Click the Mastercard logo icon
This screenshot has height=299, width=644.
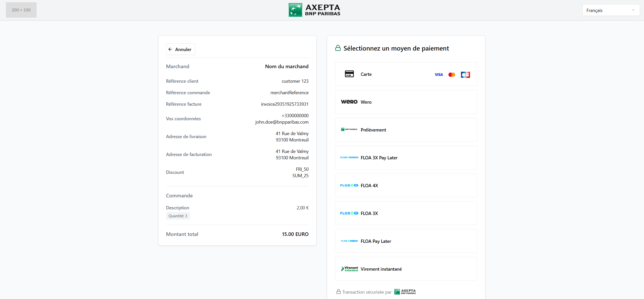click(x=452, y=75)
